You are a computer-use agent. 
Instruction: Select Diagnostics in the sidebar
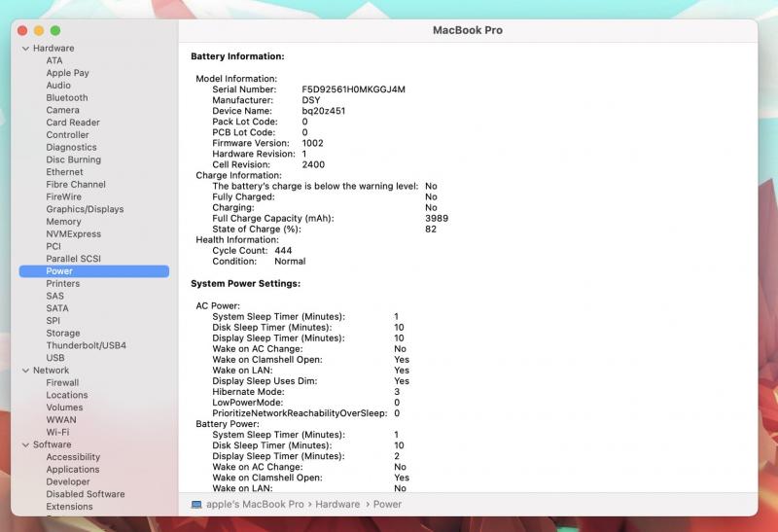(x=71, y=148)
